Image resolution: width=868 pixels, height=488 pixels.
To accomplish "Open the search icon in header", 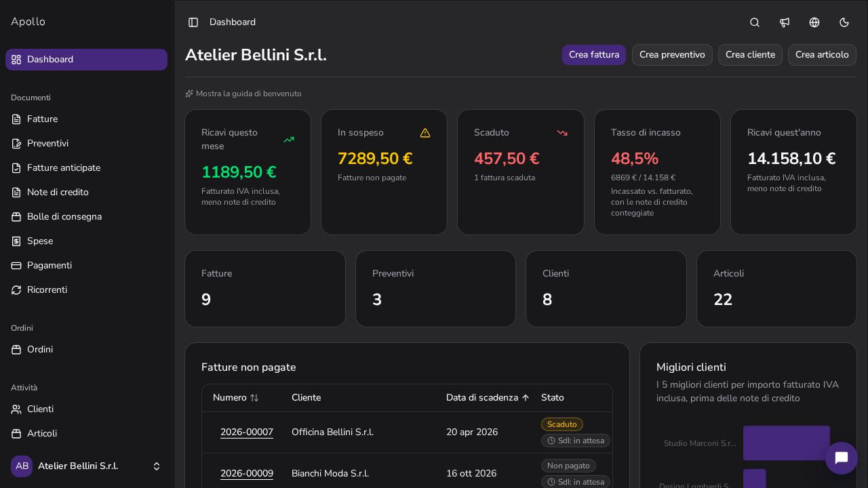I will tap(755, 22).
